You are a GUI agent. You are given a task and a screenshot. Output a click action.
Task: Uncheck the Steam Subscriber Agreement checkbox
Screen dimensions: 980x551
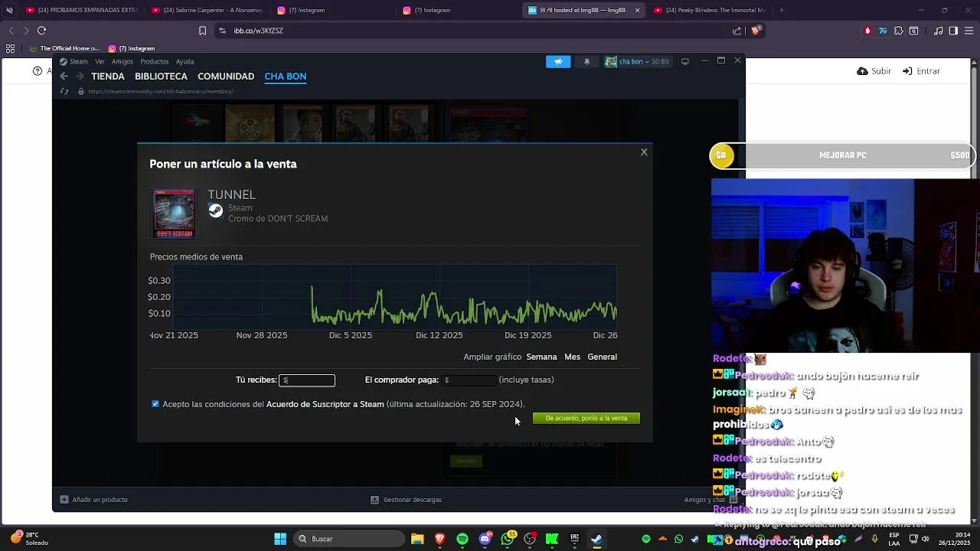point(155,404)
